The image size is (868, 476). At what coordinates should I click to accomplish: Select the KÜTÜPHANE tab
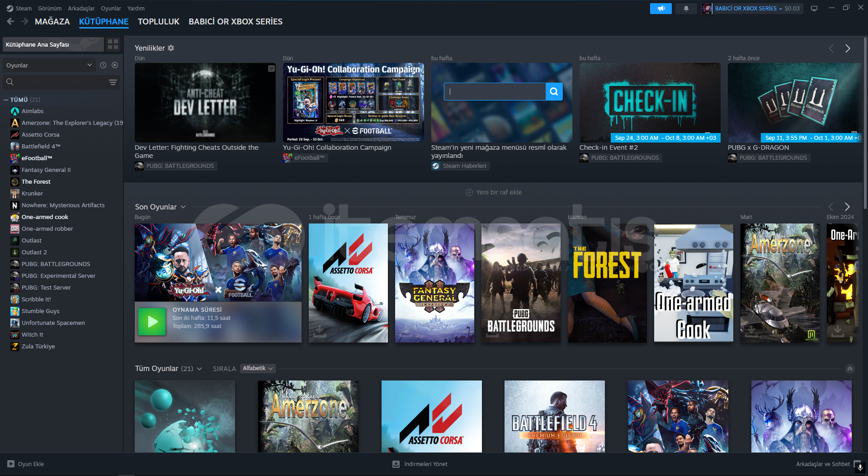[104, 22]
